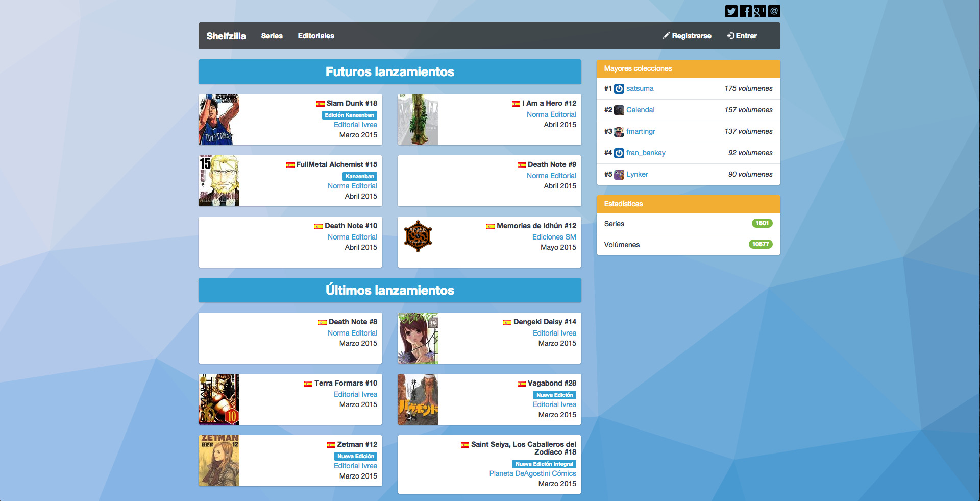Click the flag icon next to Zetman #12
Screen dimensions: 980x501
pyautogui.click(x=331, y=445)
